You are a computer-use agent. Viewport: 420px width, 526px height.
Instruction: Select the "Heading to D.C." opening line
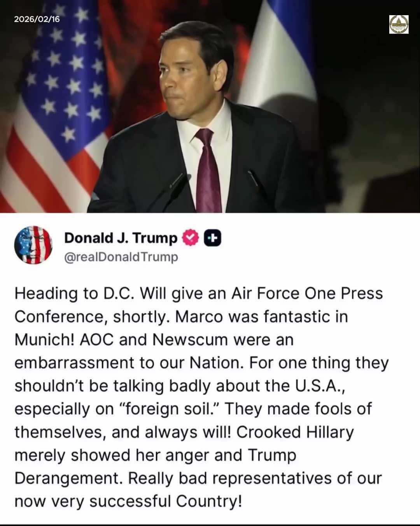pos(75,294)
